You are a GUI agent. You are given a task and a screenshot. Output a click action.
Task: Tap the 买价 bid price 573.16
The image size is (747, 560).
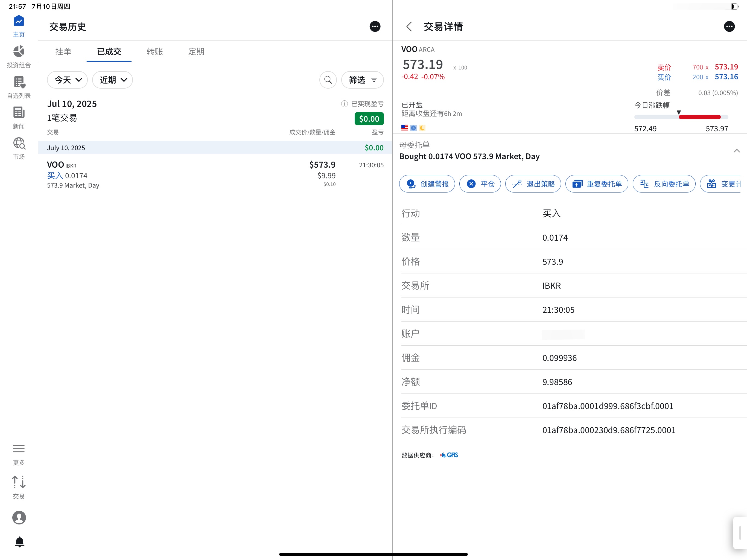click(x=726, y=77)
